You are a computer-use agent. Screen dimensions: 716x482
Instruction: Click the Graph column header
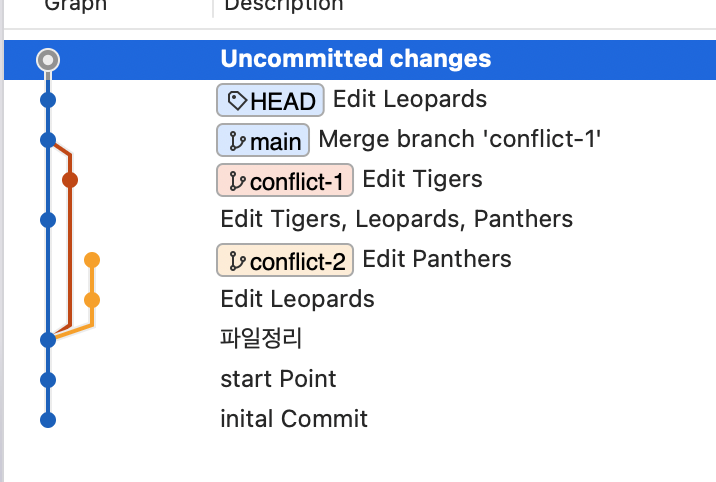(x=76, y=5)
